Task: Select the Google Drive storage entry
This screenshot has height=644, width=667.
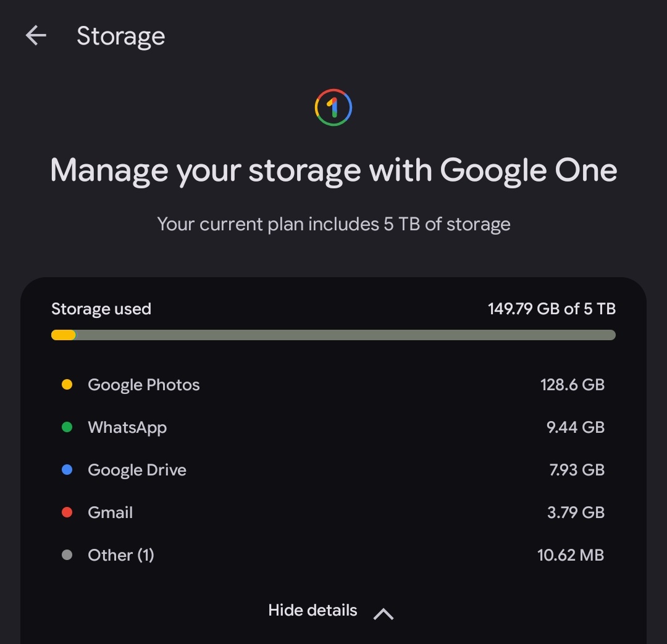Action: pyautogui.click(x=333, y=470)
